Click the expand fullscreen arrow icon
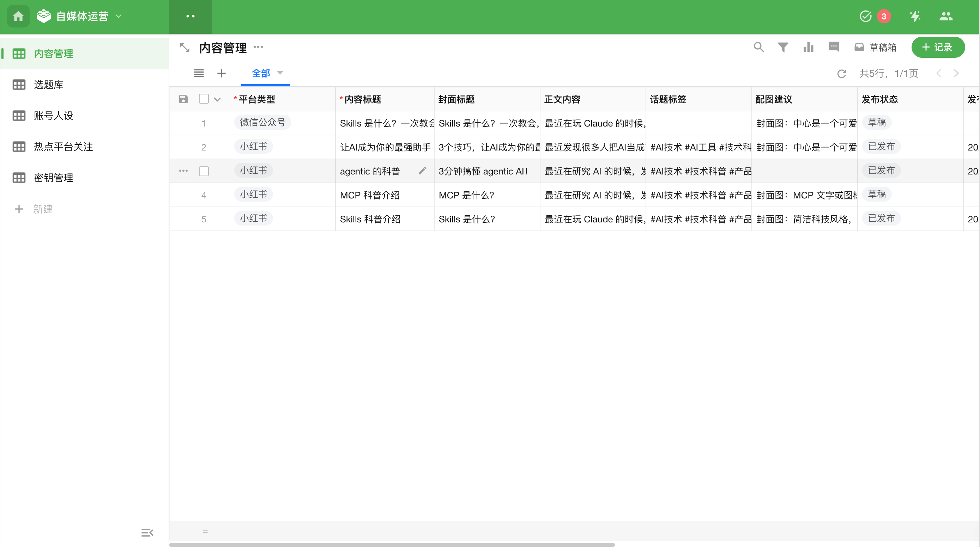 tap(184, 48)
